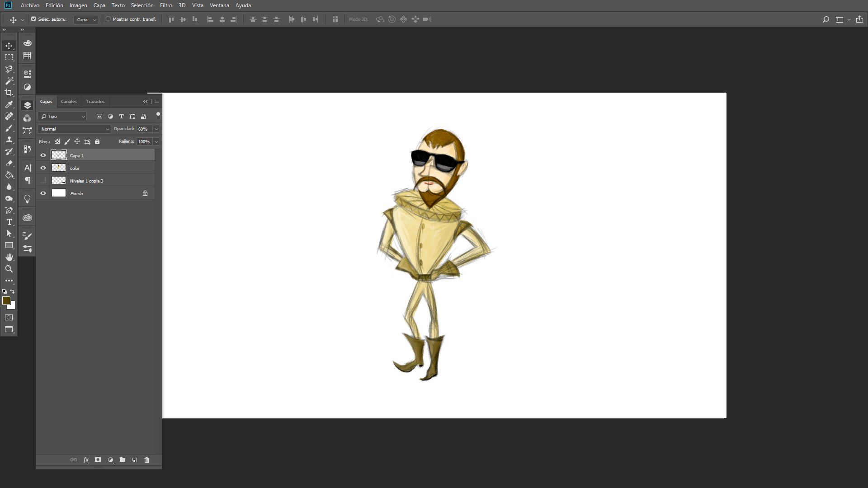Create new adjustment layer icon
The width and height of the screenshot is (868, 488).
(110, 460)
